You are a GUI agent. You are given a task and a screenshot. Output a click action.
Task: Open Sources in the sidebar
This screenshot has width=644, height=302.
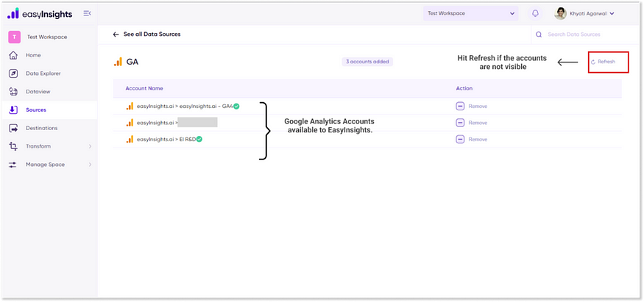[x=35, y=109]
